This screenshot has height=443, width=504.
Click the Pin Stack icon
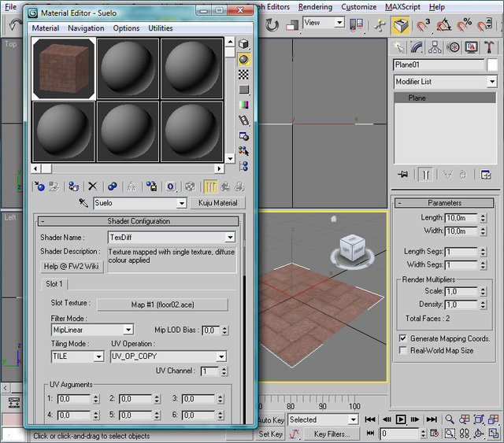coord(403,174)
